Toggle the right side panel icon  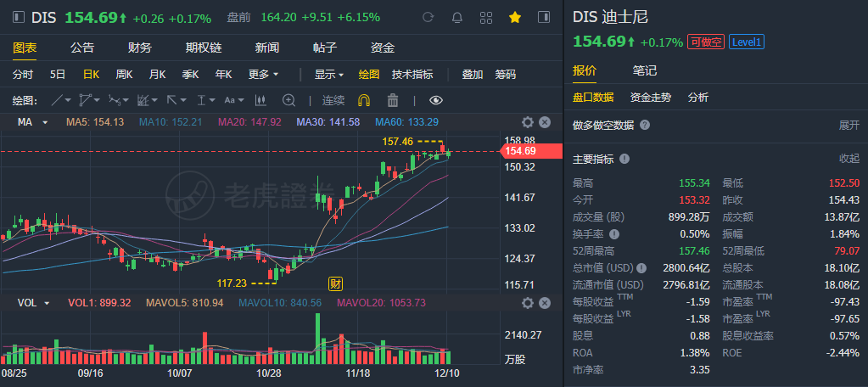coord(544,17)
